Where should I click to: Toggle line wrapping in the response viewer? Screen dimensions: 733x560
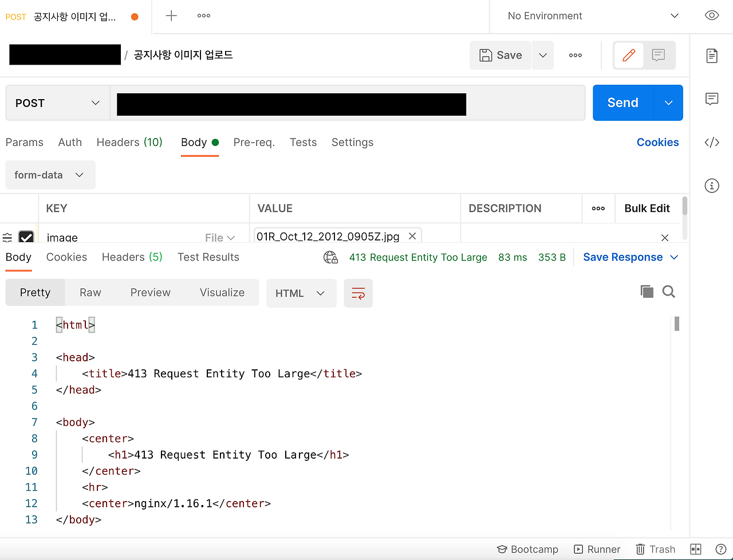(358, 293)
